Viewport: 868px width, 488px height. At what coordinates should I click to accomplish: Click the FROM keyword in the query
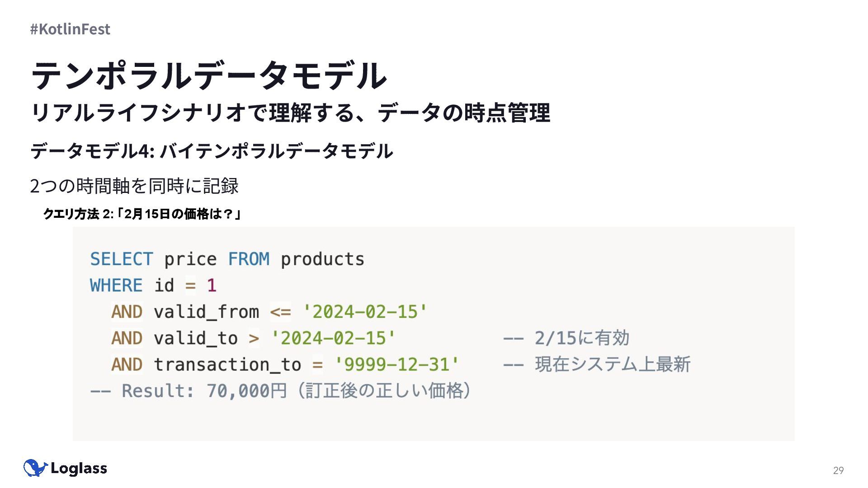click(x=249, y=259)
